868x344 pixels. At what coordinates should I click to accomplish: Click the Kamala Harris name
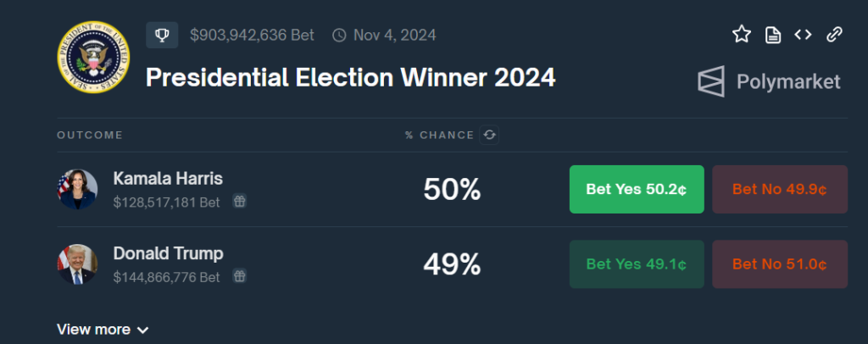click(x=168, y=179)
